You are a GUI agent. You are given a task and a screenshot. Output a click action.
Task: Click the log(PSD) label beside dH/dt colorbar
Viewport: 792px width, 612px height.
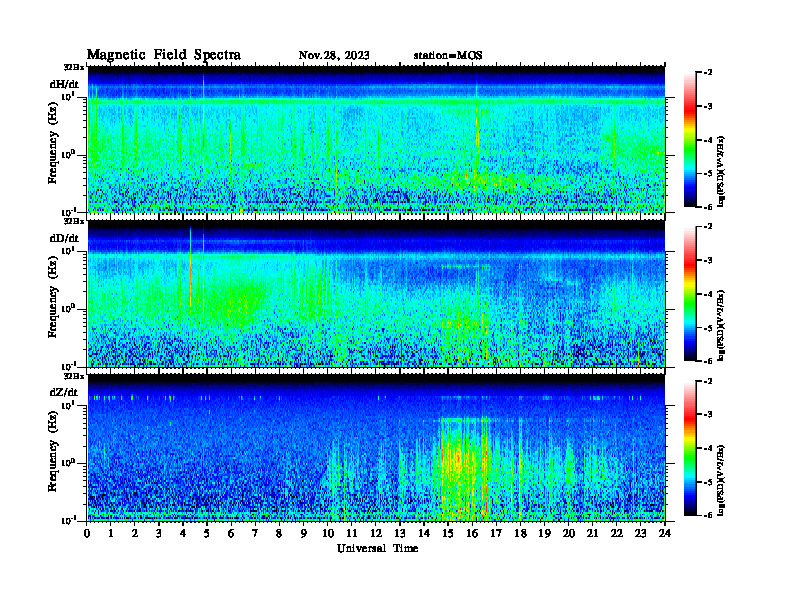(x=721, y=171)
